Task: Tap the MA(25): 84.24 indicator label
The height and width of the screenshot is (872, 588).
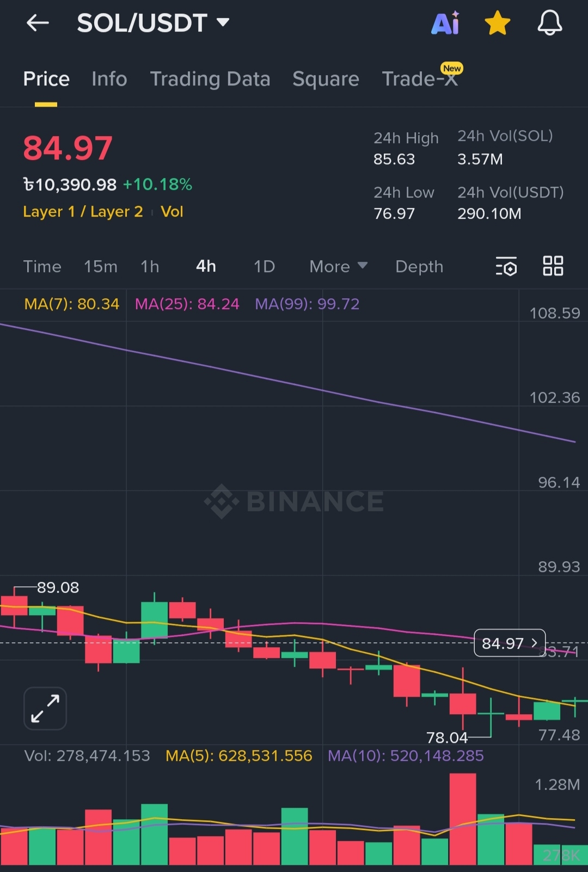Action: click(187, 304)
